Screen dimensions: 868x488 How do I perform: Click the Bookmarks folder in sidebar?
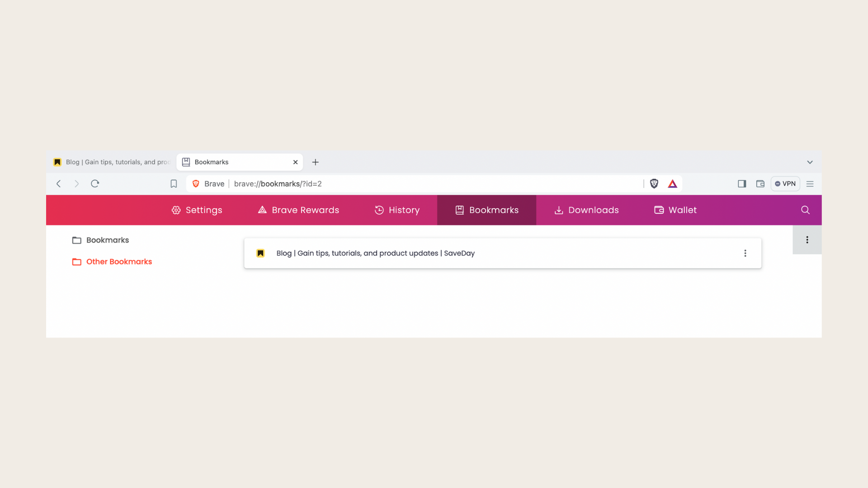[107, 239]
